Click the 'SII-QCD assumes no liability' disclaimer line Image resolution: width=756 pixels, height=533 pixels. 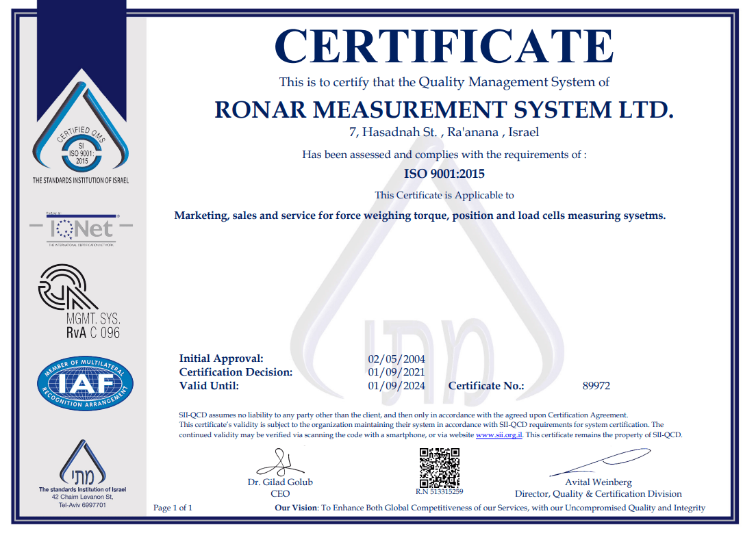[x=403, y=415]
